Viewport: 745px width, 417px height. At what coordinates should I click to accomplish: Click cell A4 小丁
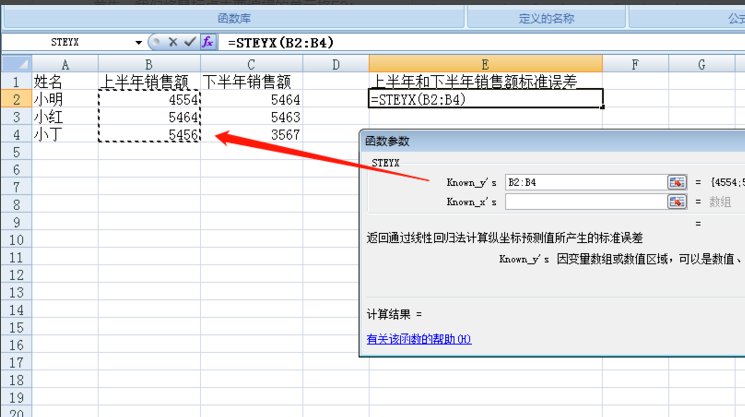click(x=65, y=135)
